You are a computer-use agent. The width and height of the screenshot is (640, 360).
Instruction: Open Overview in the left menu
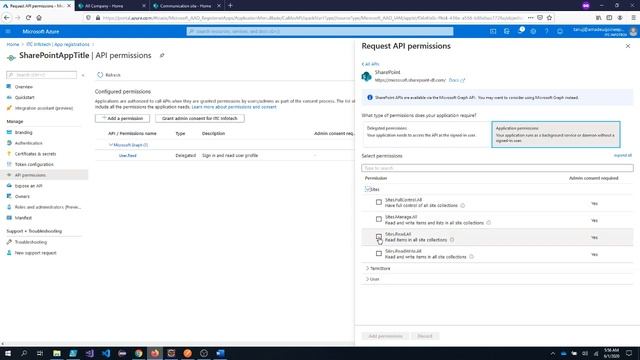24,87
